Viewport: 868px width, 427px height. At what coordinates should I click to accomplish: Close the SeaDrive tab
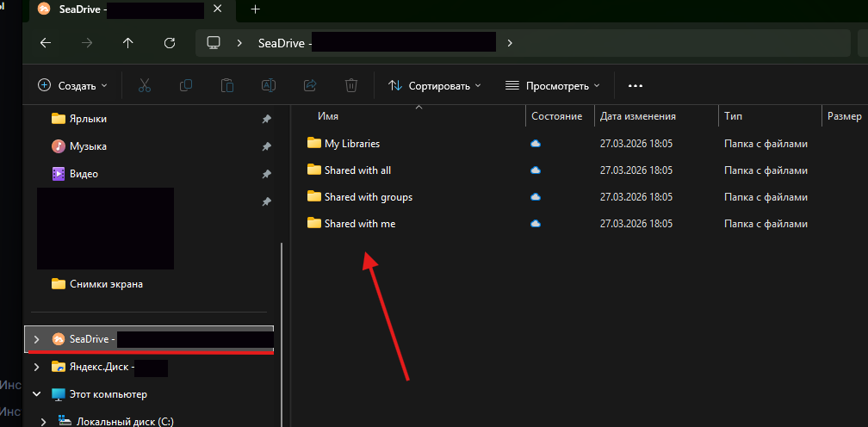tap(219, 9)
